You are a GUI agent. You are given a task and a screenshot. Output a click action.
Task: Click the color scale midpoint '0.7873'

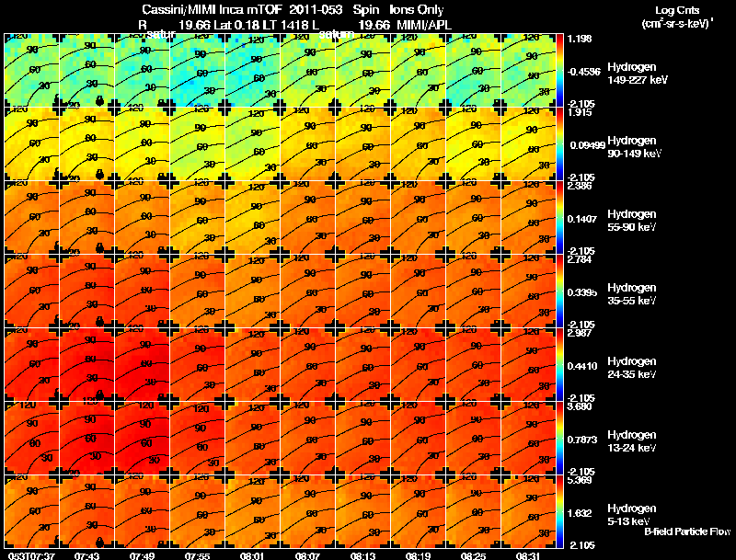tap(582, 440)
